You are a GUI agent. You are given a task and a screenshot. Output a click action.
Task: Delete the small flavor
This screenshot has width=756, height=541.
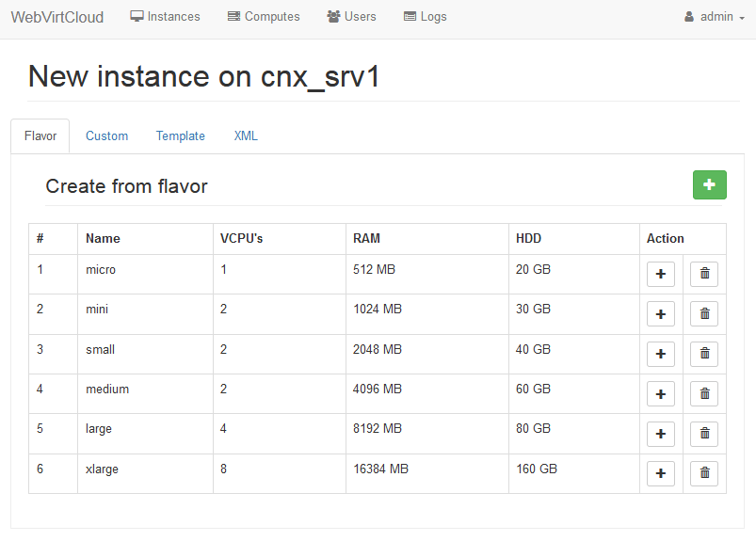(703, 354)
